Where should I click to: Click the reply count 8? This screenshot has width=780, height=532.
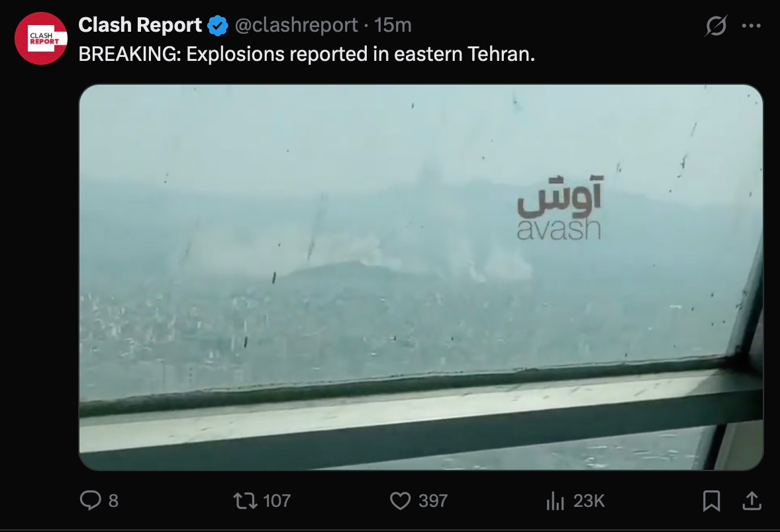[x=113, y=501]
